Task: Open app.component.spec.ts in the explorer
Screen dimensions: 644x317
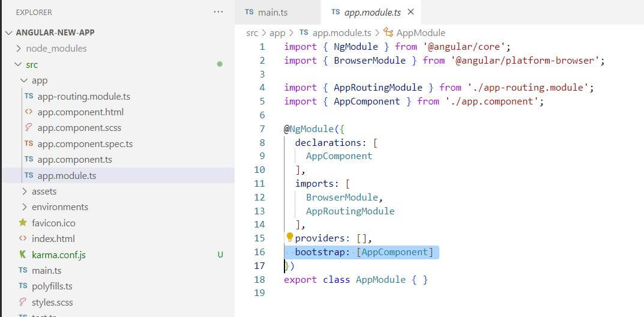Action: 85,144
